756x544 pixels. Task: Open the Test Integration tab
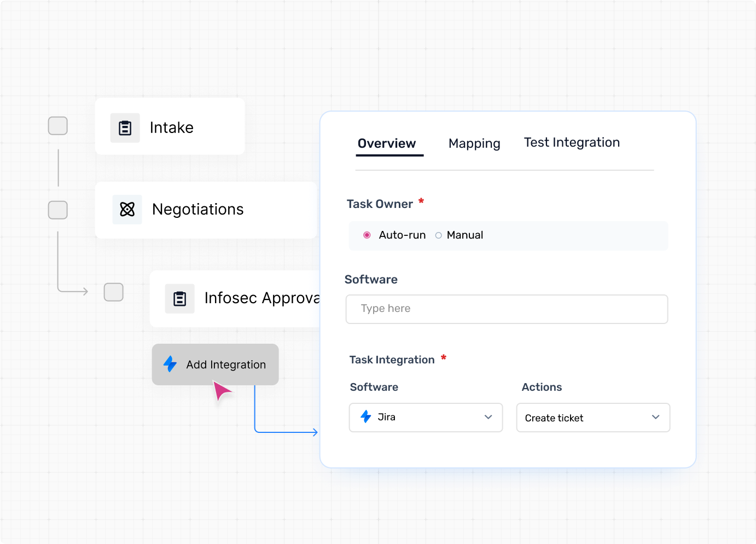[572, 142]
